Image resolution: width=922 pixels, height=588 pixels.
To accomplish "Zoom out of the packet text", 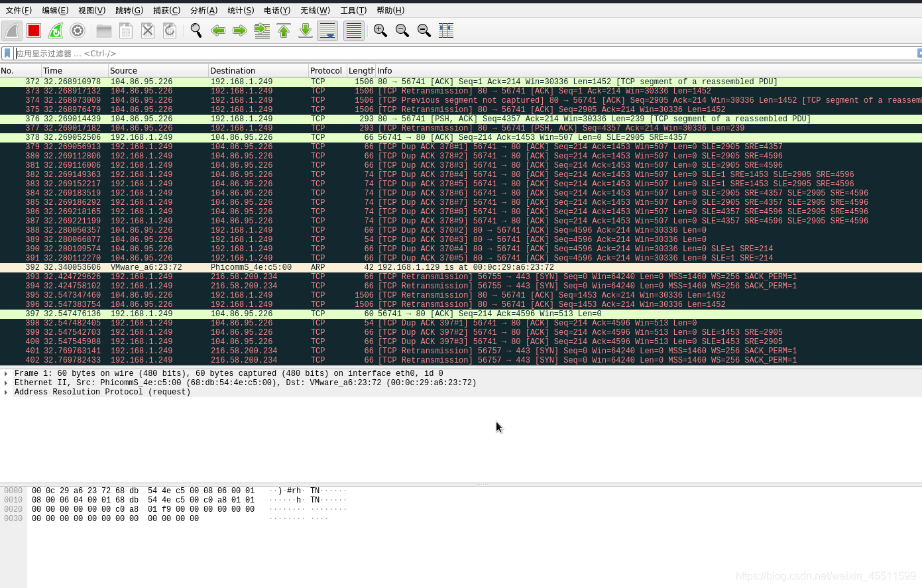I will (x=402, y=30).
